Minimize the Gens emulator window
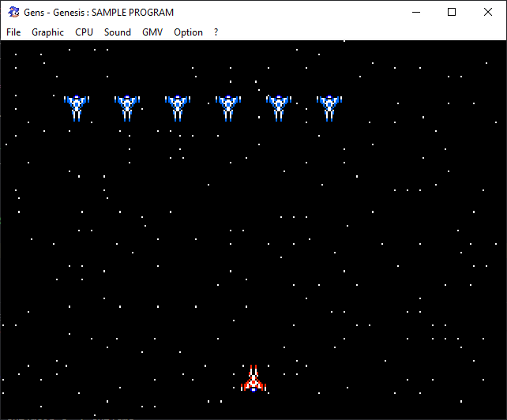 click(x=416, y=13)
